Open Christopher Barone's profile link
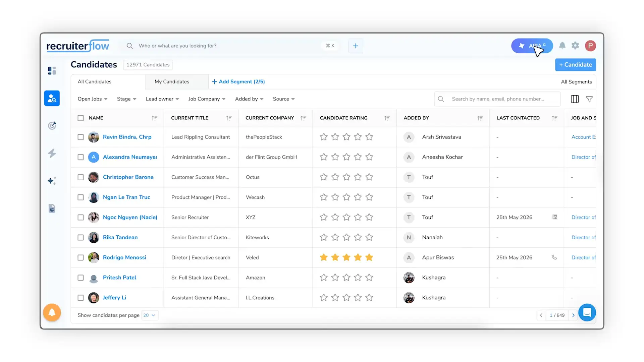Screen dimensions: 644x362 (128, 177)
